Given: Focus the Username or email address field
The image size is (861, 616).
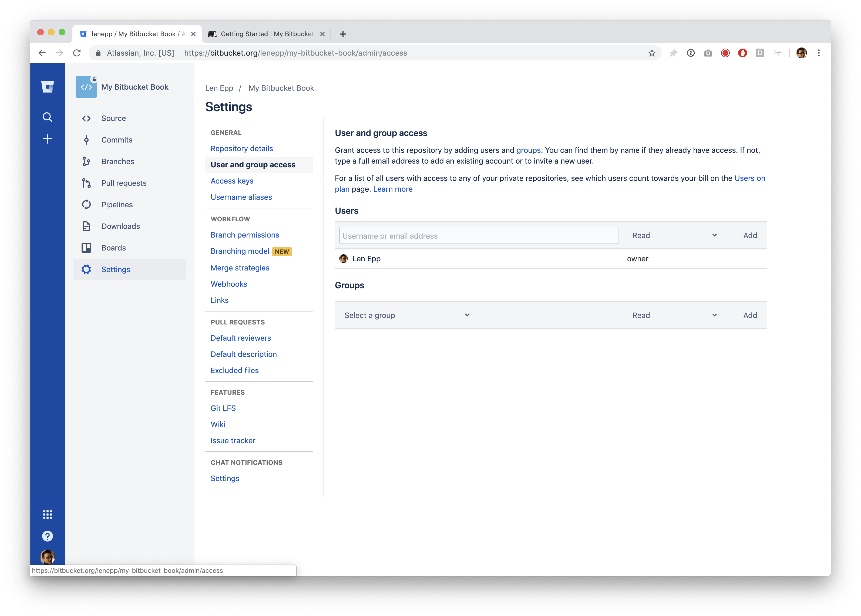Looking at the screenshot, I should [x=479, y=236].
